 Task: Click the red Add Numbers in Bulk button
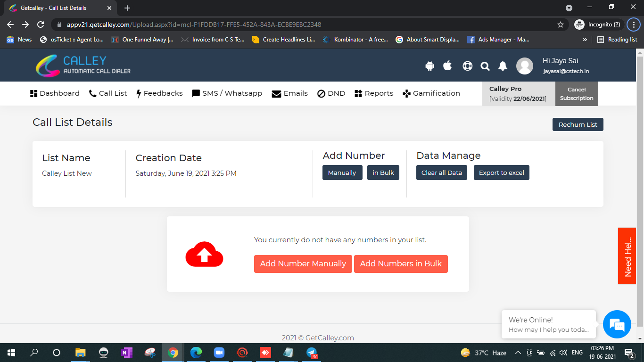401,264
